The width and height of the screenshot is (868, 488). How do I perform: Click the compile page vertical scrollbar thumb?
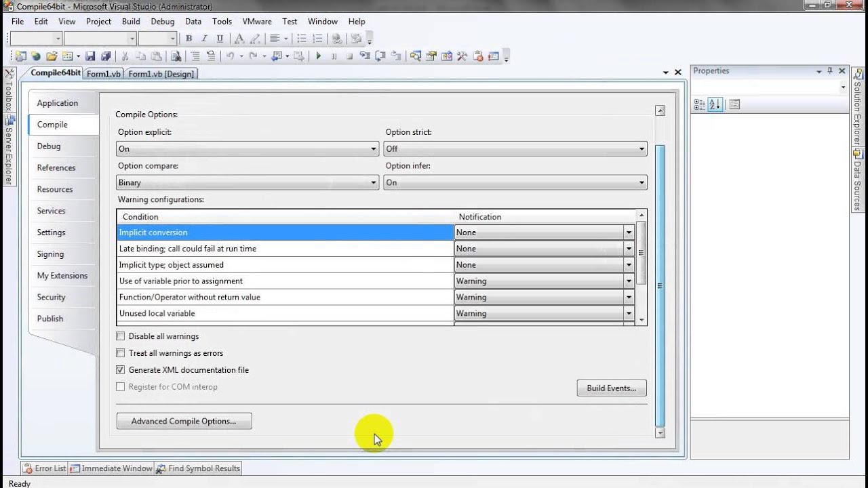click(x=660, y=285)
